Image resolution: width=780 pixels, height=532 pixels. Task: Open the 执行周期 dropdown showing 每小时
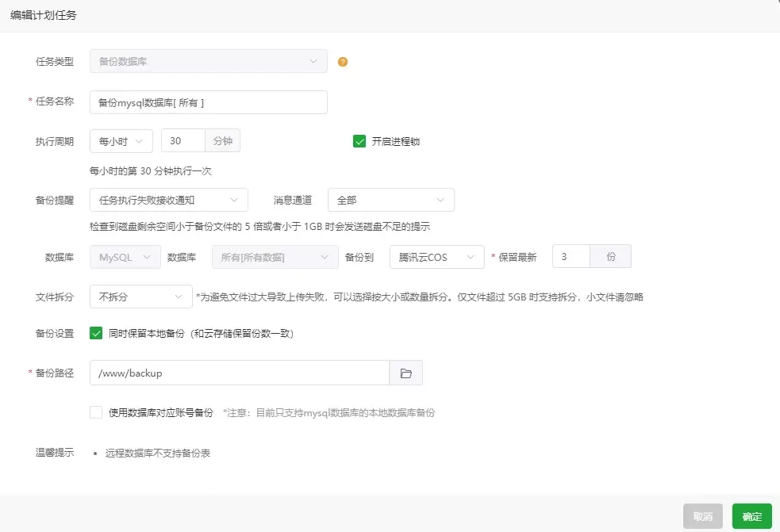121,141
